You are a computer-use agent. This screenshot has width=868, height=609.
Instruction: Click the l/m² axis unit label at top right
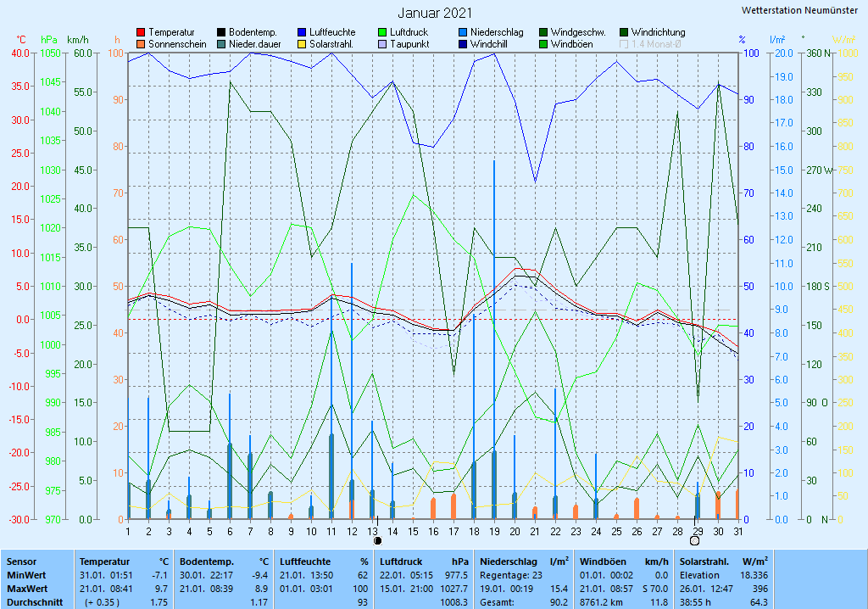click(777, 40)
